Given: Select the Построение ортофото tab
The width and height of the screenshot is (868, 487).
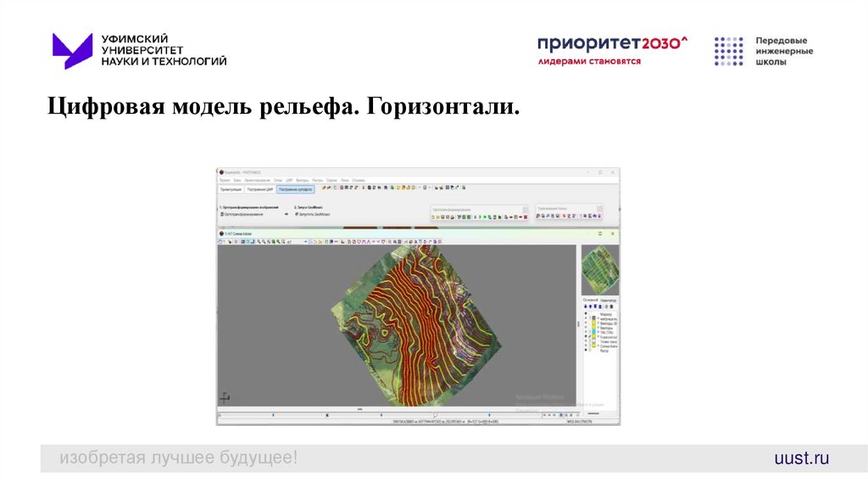Looking at the screenshot, I should pyautogui.click(x=295, y=189).
